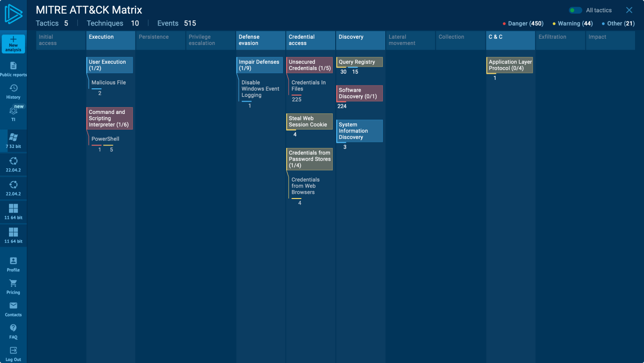Open Disable Windows Event Logging sub-technique
The image size is (644, 363).
pyautogui.click(x=261, y=89)
